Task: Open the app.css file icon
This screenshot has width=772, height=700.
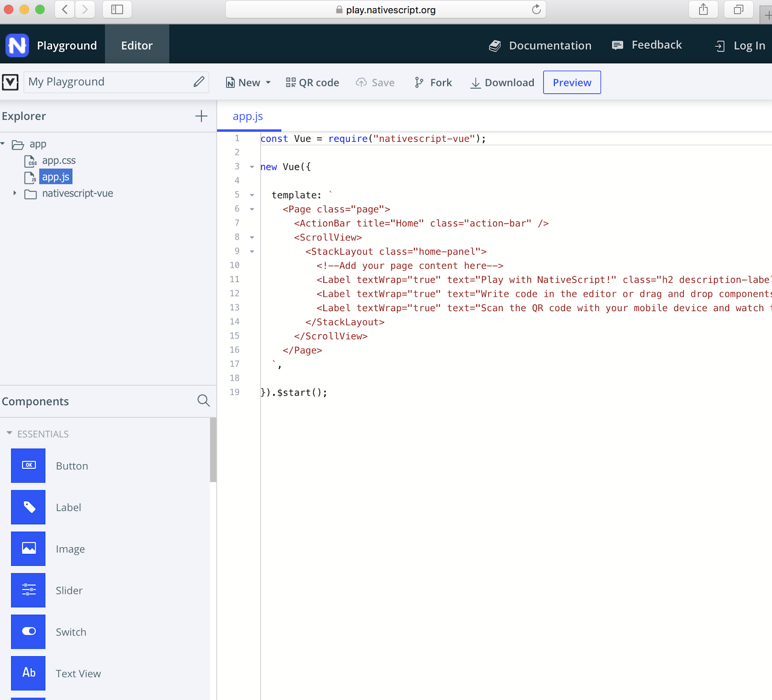Action: coord(30,161)
